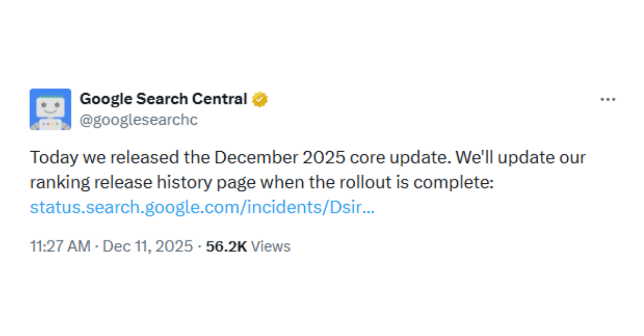Click the 11:27 AM posting time
Viewport: 644px width, 336px height.
point(60,246)
